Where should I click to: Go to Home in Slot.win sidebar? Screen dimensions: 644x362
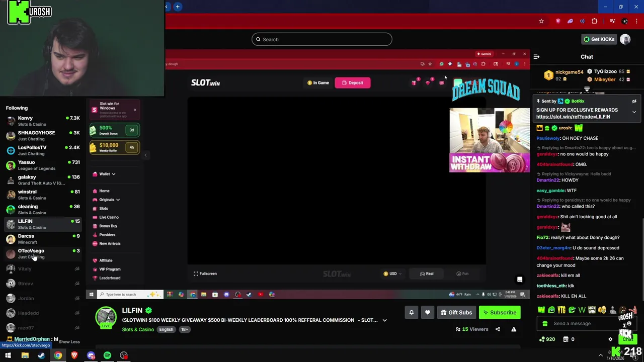(101, 191)
